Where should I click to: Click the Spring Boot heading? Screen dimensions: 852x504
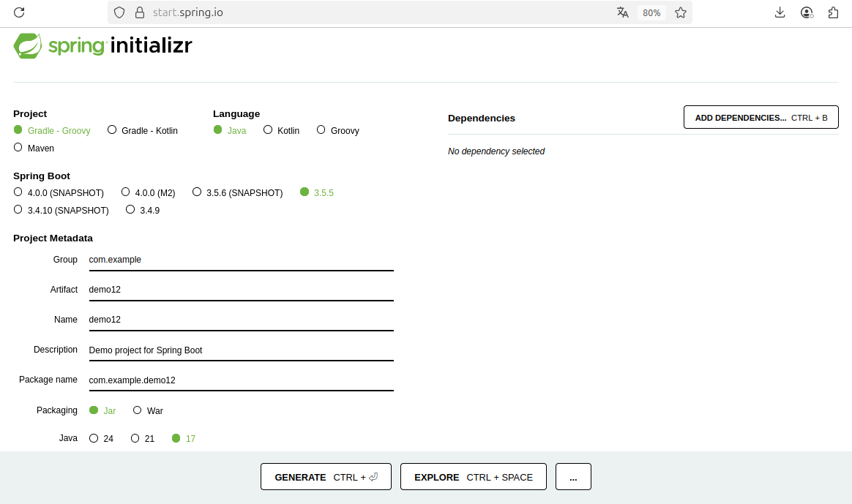(41, 176)
